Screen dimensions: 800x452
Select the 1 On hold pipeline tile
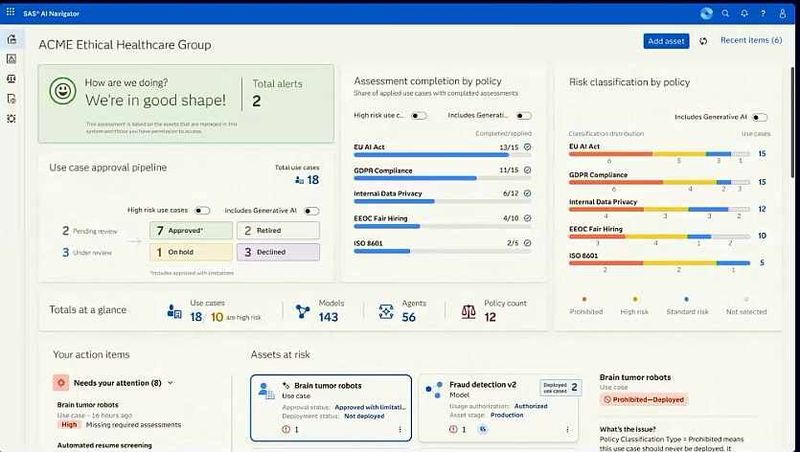[191, 252]
